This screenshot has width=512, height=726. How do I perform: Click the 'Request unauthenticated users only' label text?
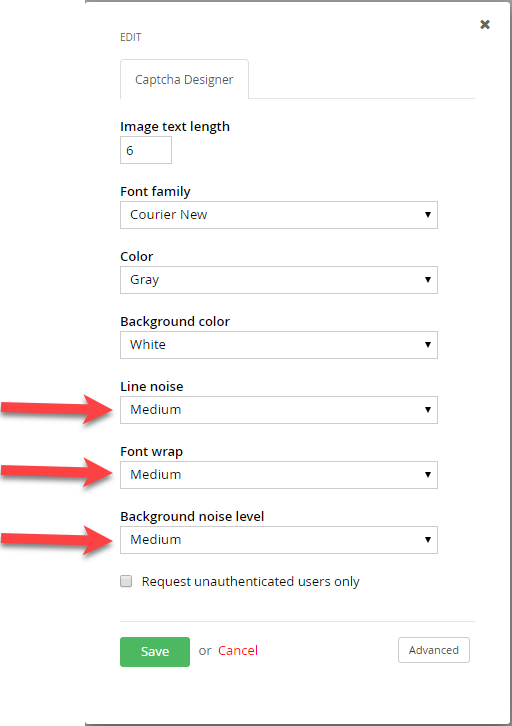[250, 582]
